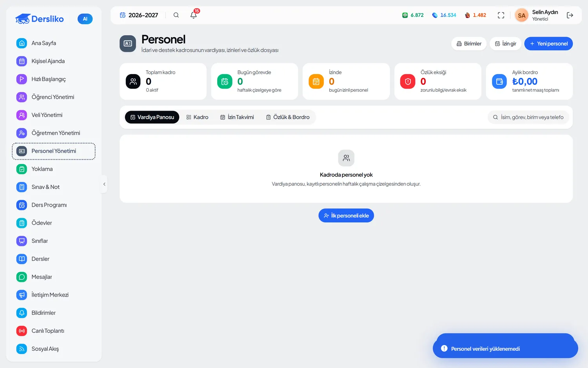Screen dimensions: 588x368
Task: Open the AI assistant badge button
Action: coord(85,19)
